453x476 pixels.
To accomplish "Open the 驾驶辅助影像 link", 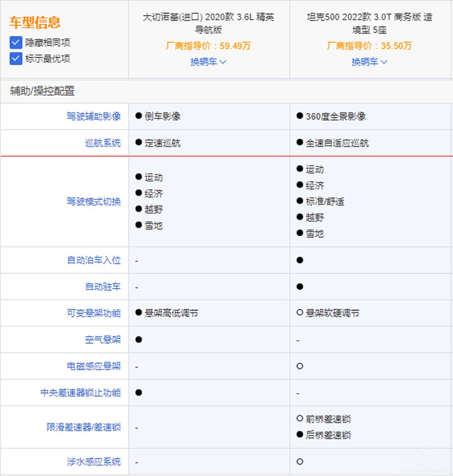I will click(94, 117).
